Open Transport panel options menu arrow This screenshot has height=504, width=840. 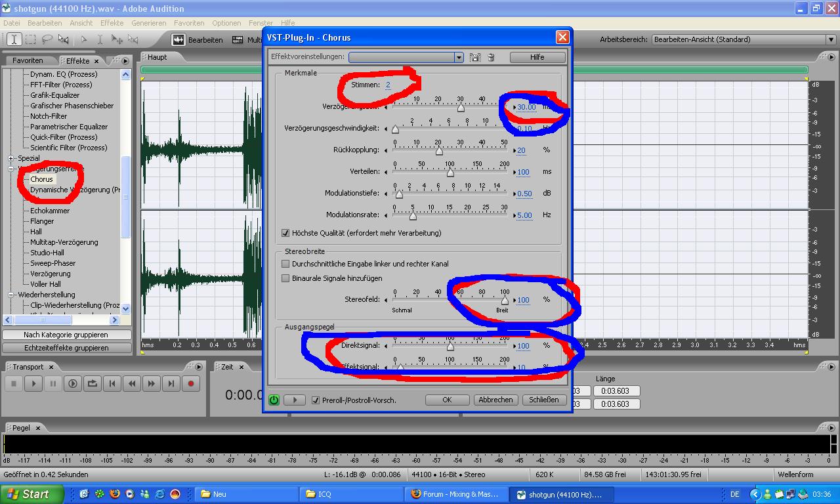[200, 367]
